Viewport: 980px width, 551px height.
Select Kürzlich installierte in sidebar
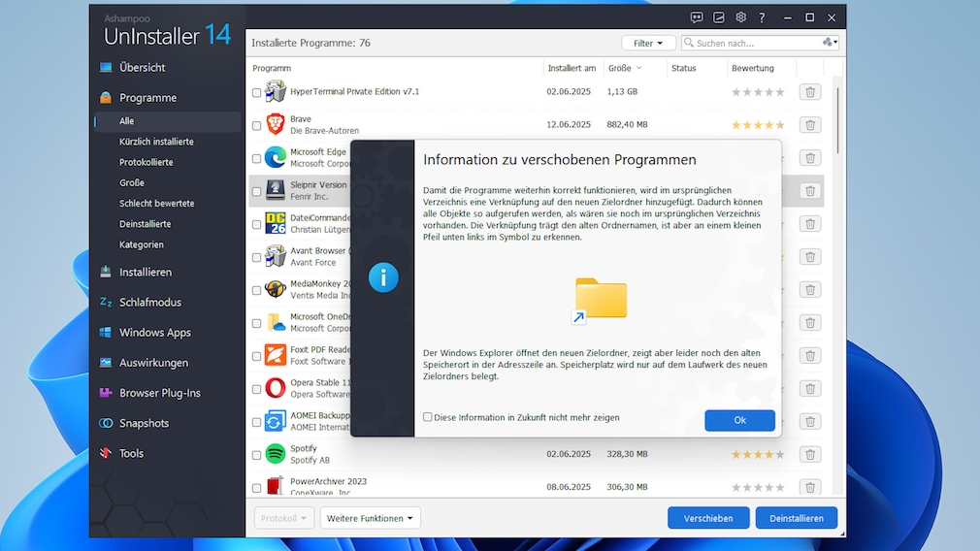click(156, 142)
